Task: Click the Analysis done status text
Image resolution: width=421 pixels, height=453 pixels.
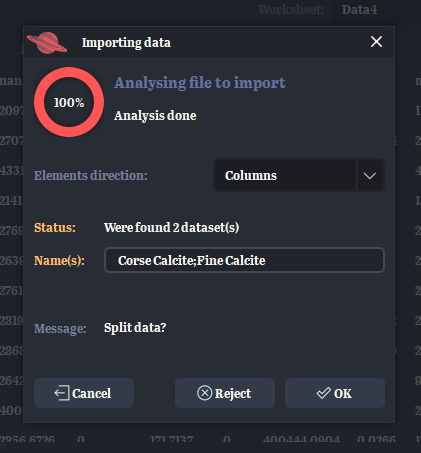Action: click(155, 116)
